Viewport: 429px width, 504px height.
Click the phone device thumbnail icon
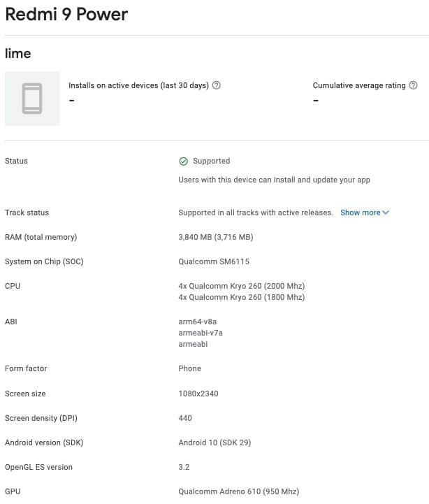click(x=32, y=99)
